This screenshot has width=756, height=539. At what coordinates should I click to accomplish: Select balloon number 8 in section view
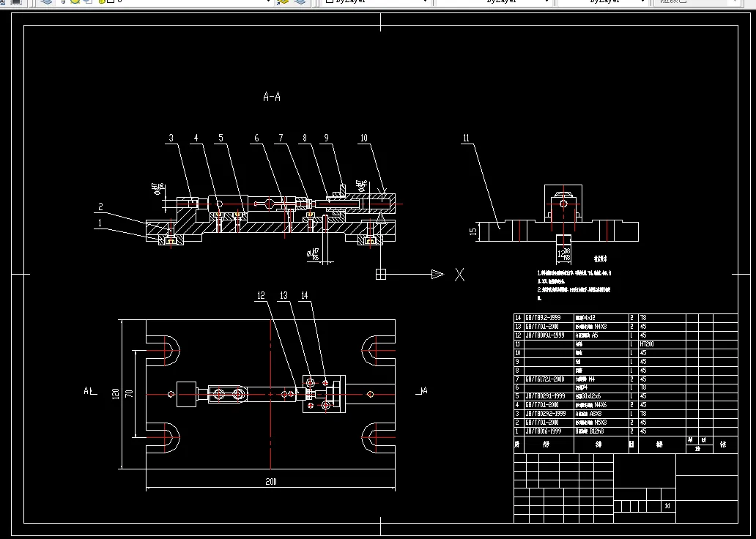305,138
